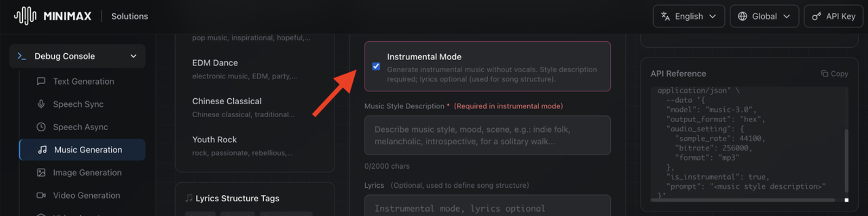The width and height of the screenshot is (868, 216).
Task: Choose the Chinese Classical style preset
Action: point(255,107)
